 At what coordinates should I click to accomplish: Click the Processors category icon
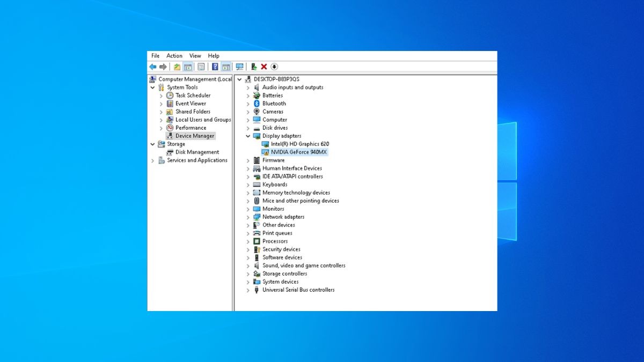pyautogui.click(x=257, y=241)
